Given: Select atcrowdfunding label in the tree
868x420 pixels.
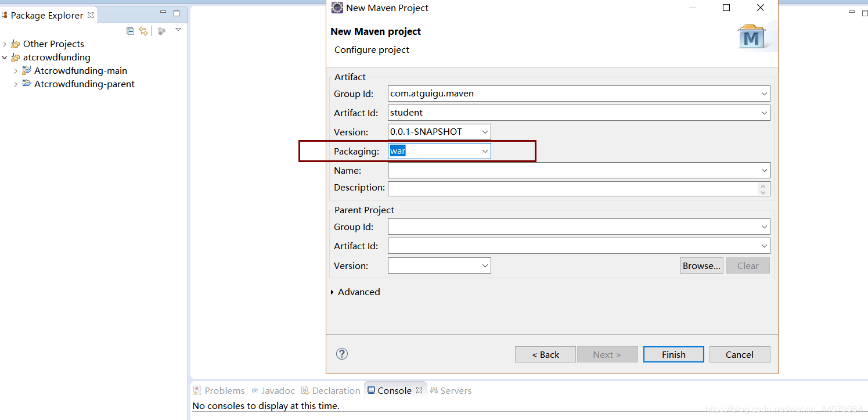Looking at the screenshot, I should coord(57,58).
